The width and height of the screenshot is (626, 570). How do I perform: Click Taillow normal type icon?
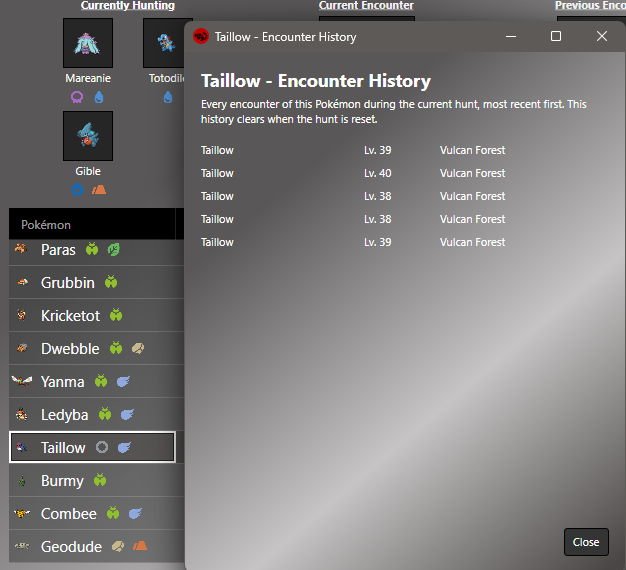pos(102,447)
